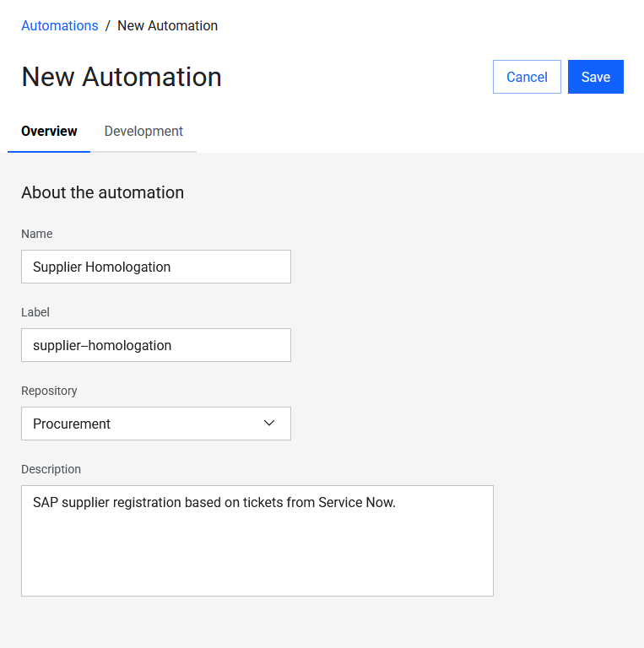Save the new automation
The height and width of the screenshot is (648, 644).
[595, 77]
